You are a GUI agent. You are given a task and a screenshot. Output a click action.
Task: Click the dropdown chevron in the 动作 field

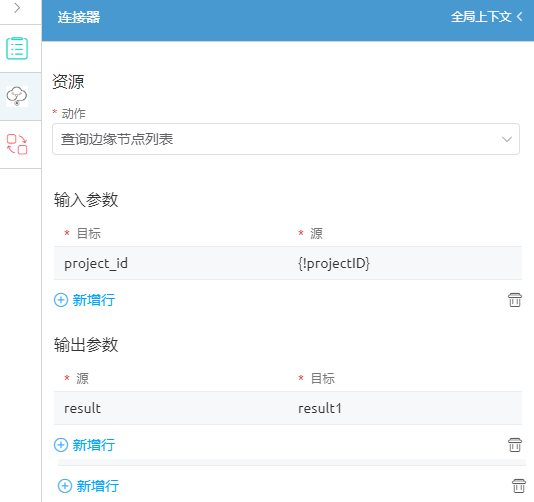pos(507,139)
